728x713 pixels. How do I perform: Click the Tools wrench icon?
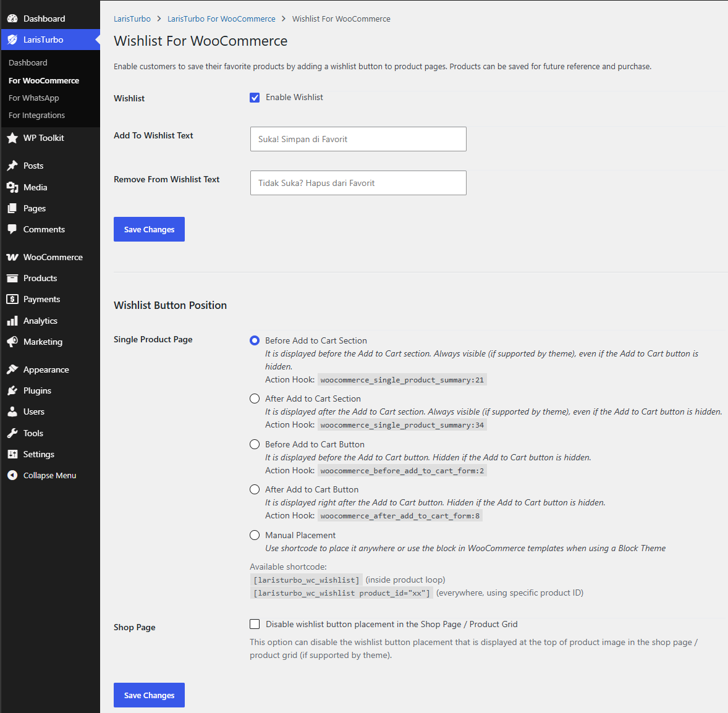point(12,433)
